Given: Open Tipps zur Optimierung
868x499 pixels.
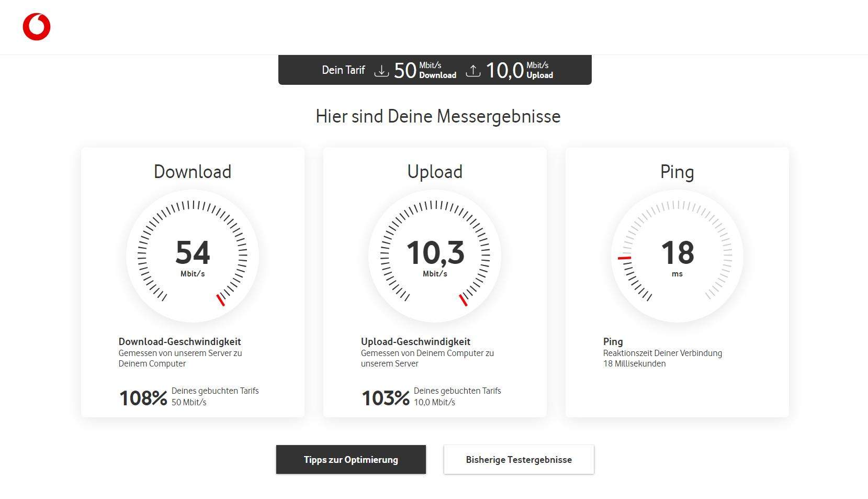Looking at the screenshot, I should pyautogui.click(x=351, y=459).
